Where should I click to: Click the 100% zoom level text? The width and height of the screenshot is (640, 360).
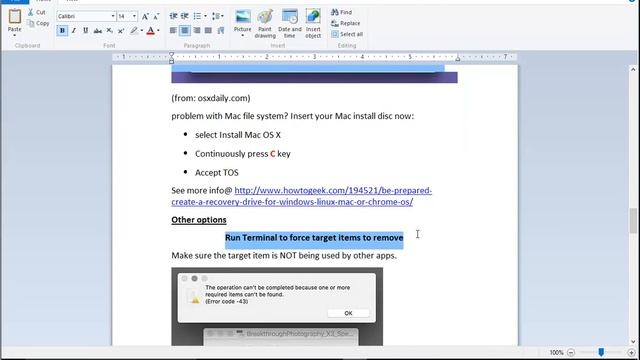click(556, 352)
